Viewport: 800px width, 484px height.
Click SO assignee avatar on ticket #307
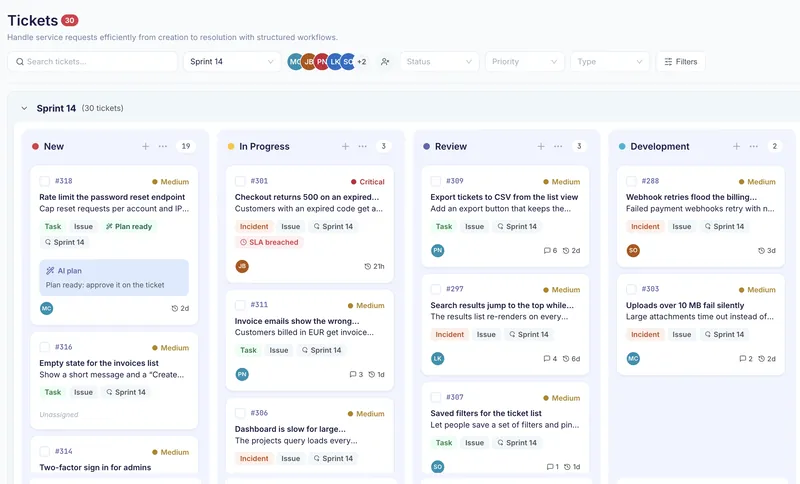pos(438,467)
